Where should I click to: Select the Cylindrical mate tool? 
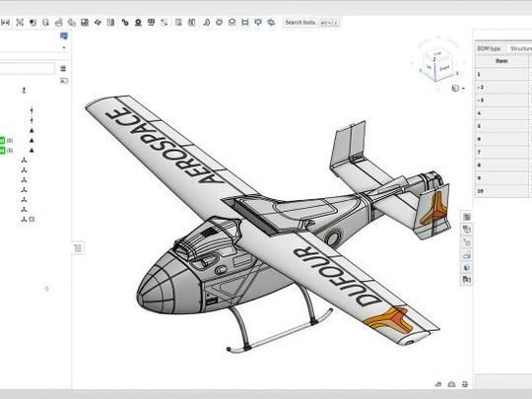[59, 23]
